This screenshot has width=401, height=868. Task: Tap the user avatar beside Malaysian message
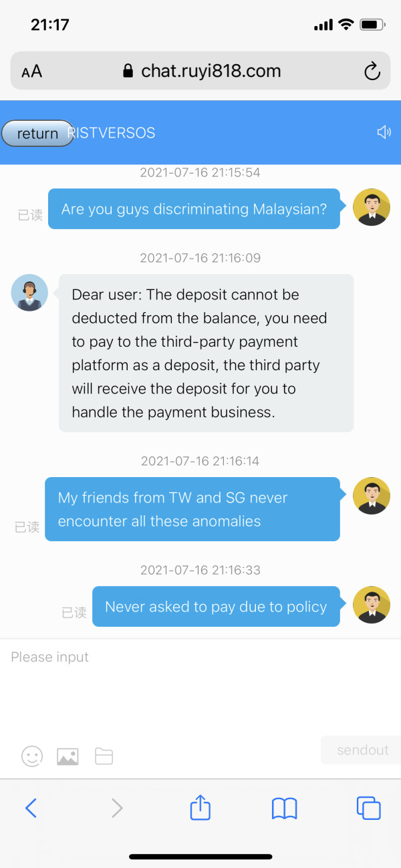(371, 207)
